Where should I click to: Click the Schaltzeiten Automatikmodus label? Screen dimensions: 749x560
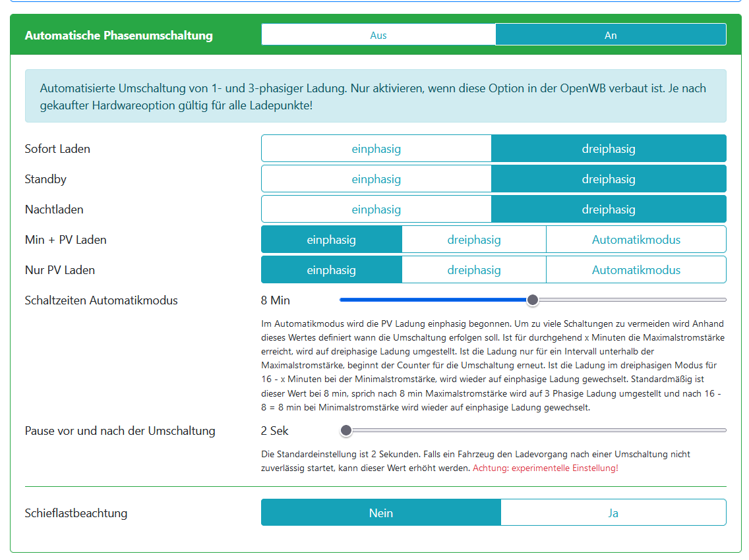[x=102, y=300]
